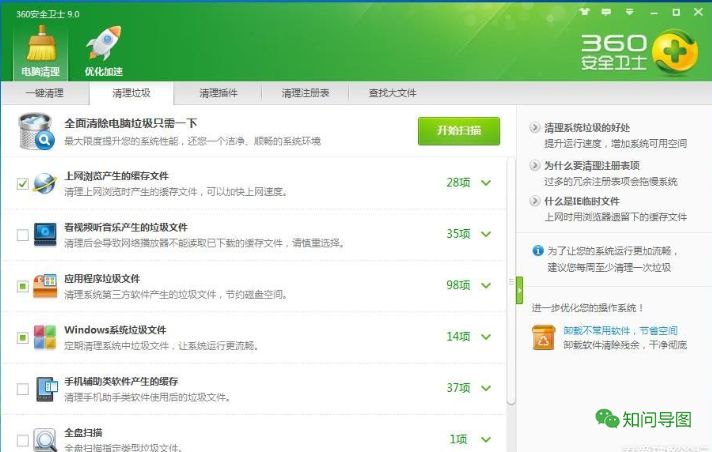Expand the 14项 Windows junk chevron
This screenshot has width=712, height=452.
(x=486, y=337)
